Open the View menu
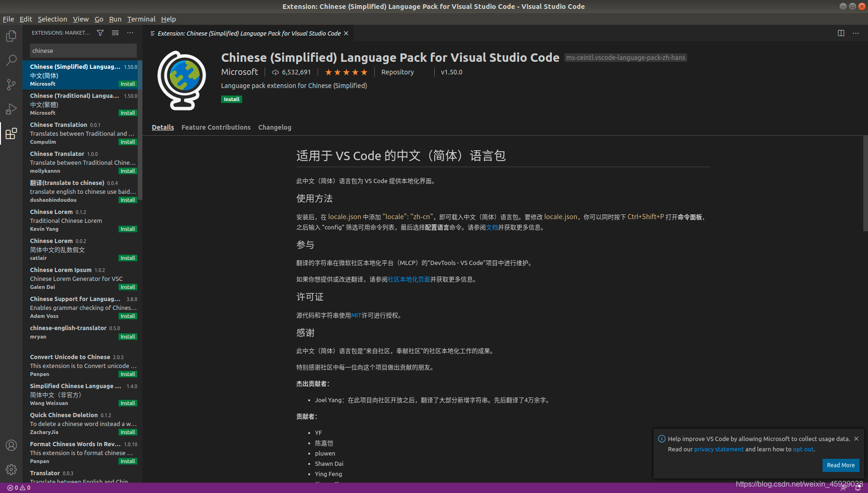The width and height of the screenshot is (868, 493). pyautogui.click(x=81, y=19)
